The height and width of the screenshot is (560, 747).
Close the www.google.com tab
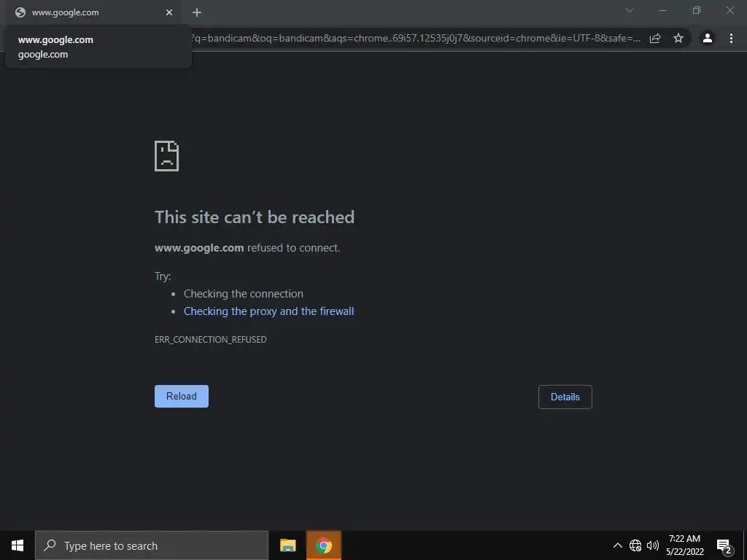[x=169, y=12]
